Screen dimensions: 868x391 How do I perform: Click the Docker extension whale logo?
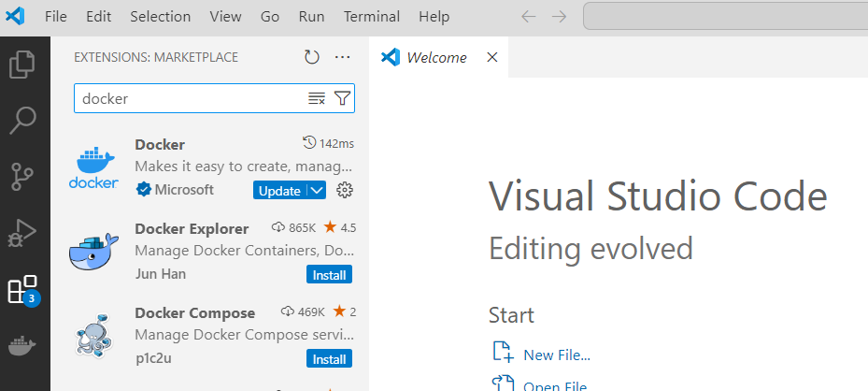pyautogui.click(x=93, y=167)
